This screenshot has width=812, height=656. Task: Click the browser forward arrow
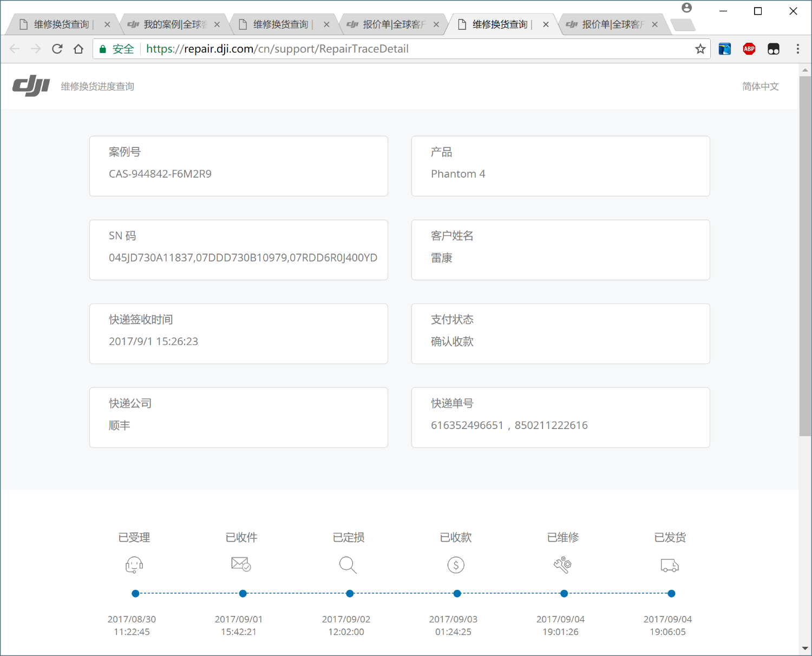click(36, 49)
